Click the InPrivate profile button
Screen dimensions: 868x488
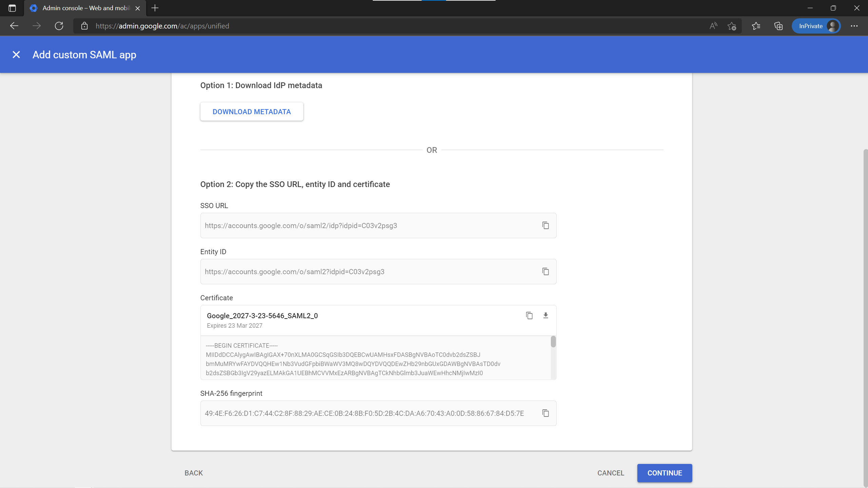click(816, 26)
